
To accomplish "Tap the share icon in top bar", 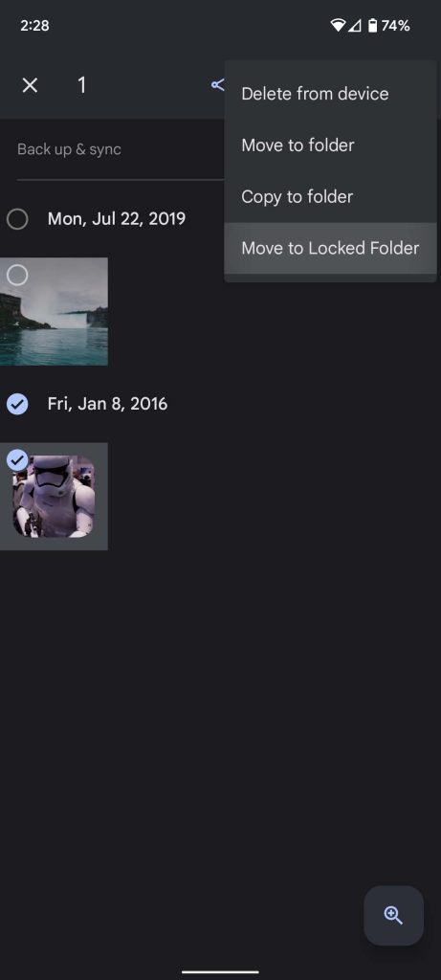I will (217, 85).
